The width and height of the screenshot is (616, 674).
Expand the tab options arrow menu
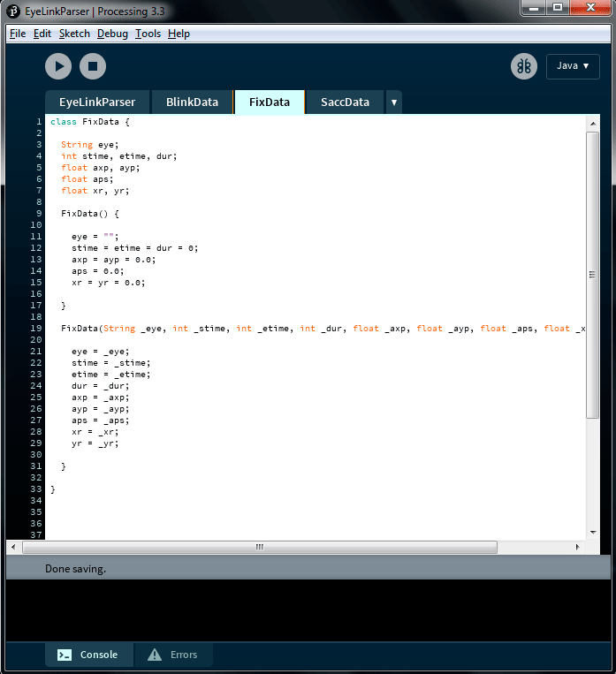(x=393, y=102)
